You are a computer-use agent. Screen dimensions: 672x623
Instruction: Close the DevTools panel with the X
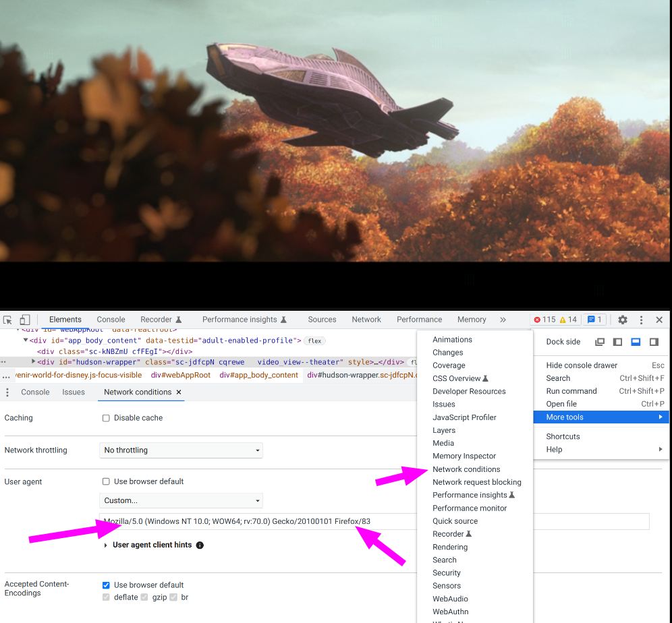click(659, 320)
